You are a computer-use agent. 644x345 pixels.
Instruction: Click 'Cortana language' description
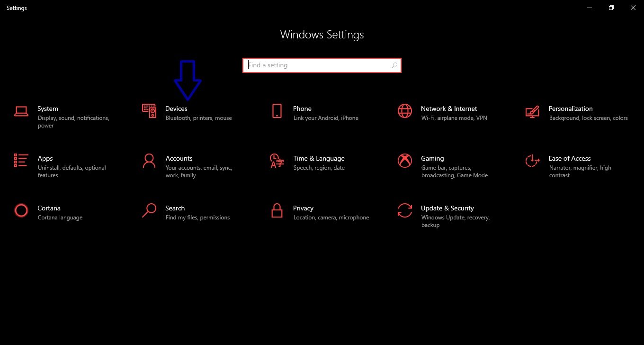[60, 218]
